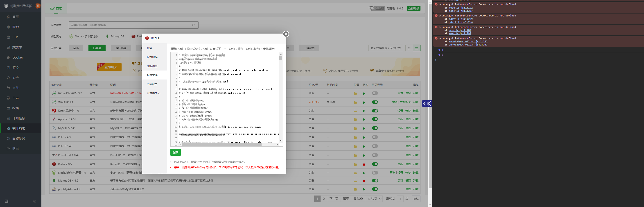Click the 监控 monitor icon in sidebar

click(8, 68)
